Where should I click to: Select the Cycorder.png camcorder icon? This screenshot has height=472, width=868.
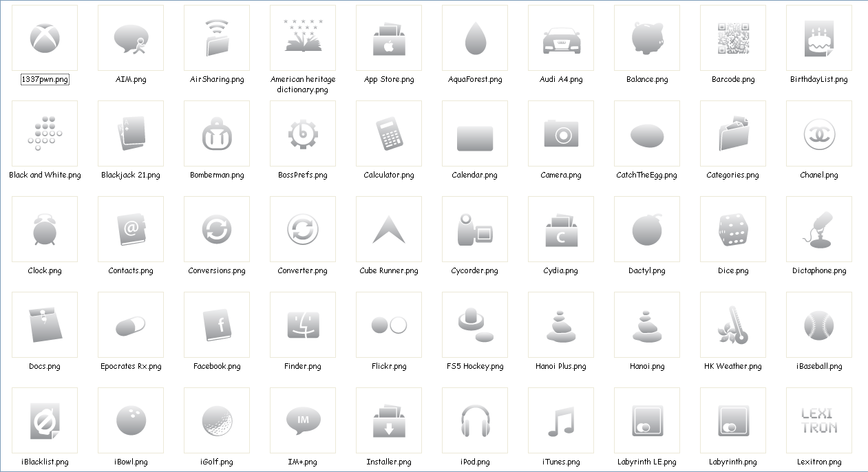point(475,229)
